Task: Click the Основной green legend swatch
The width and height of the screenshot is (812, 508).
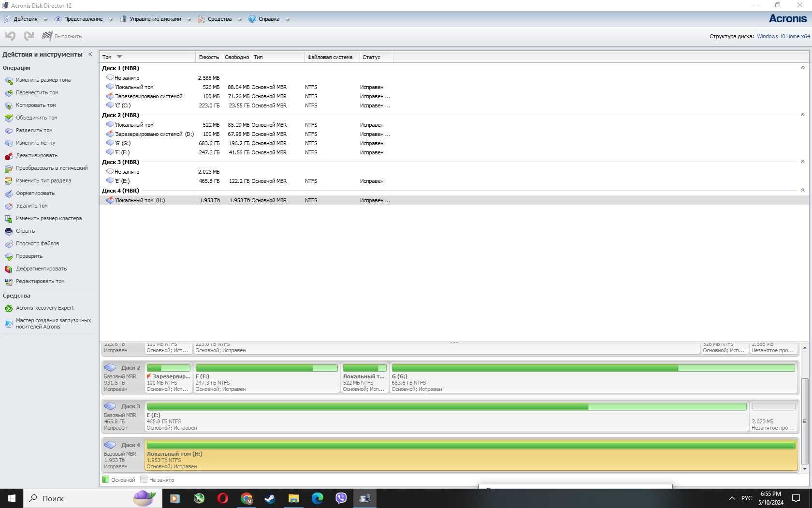Action: (105, 480)
